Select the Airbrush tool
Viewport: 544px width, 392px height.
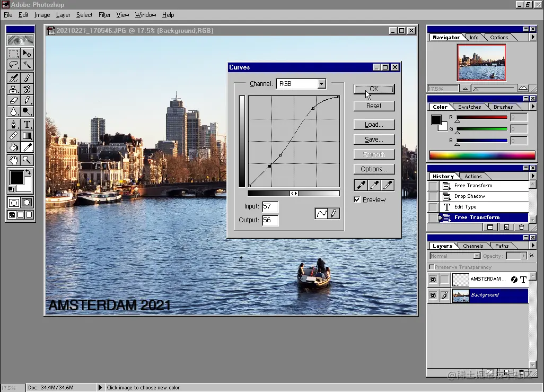pos(14,78)
